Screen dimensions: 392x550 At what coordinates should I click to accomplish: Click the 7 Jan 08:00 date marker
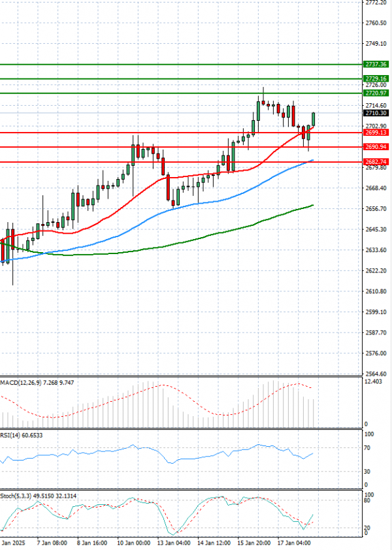pos(51,542)
